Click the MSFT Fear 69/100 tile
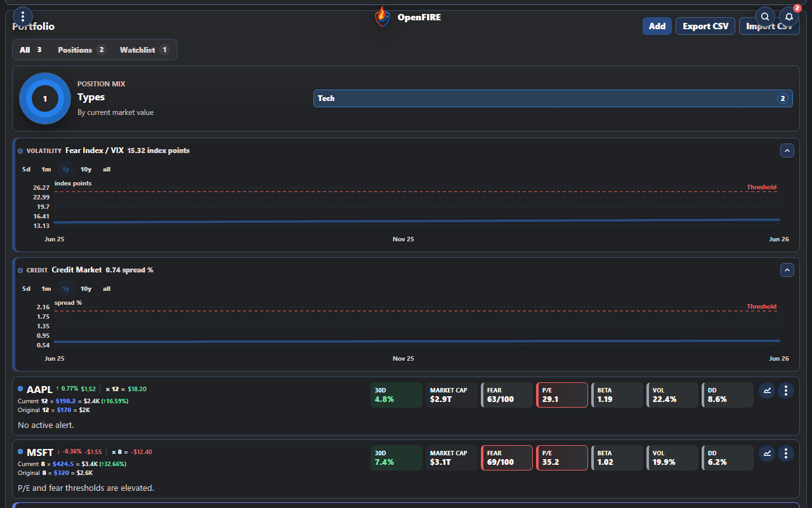This screenshot has width=812, height=508. [x=507, y=458]
